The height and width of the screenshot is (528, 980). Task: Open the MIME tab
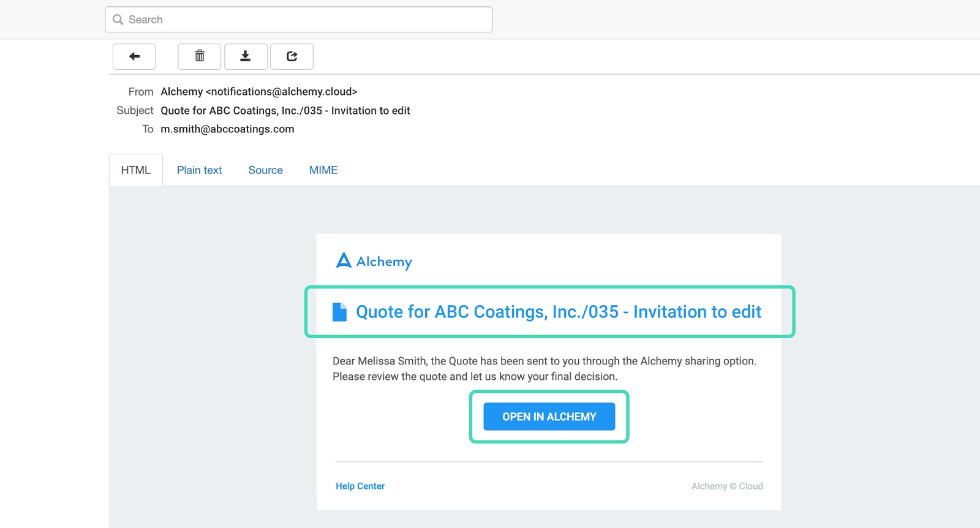pyautogui.click(x=323, y=170)
